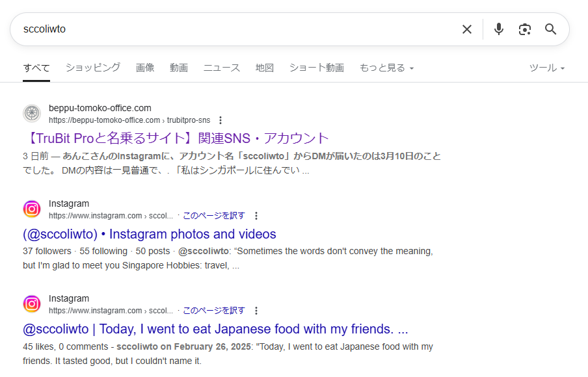Open options menu for Japanese food post result

256,311
